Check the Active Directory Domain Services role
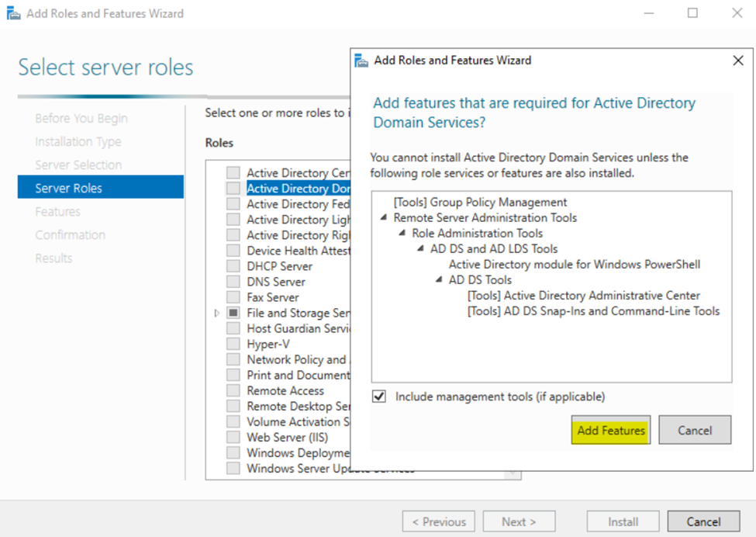This screenshot has height=537, width=756. [x=233, y=188]
